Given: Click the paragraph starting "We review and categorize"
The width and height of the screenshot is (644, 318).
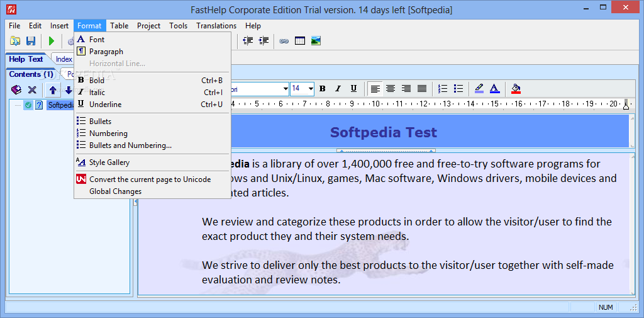Looking at the screenshot, I should 407,229.
